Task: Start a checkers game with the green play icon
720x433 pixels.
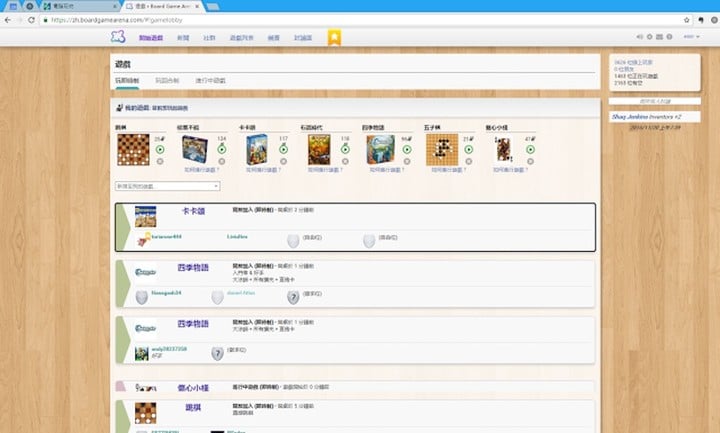Action: click(x=160, y=149)
